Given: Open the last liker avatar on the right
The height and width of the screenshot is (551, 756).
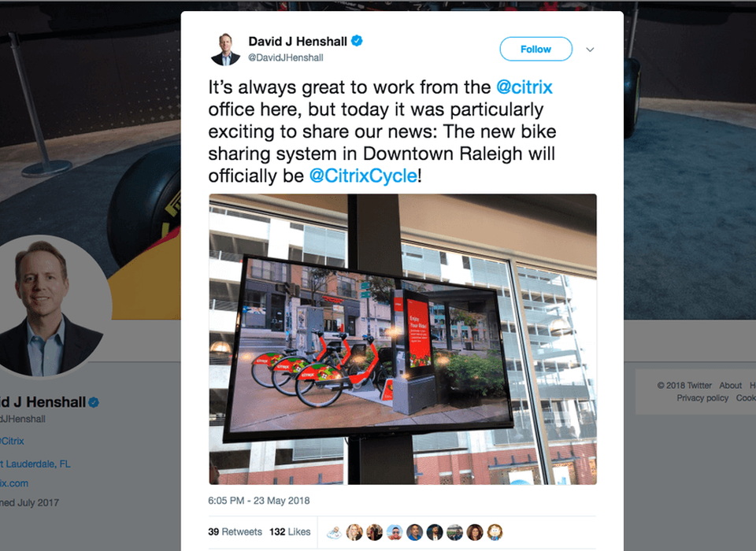Looking at the screenshot, I should (495, 532).
